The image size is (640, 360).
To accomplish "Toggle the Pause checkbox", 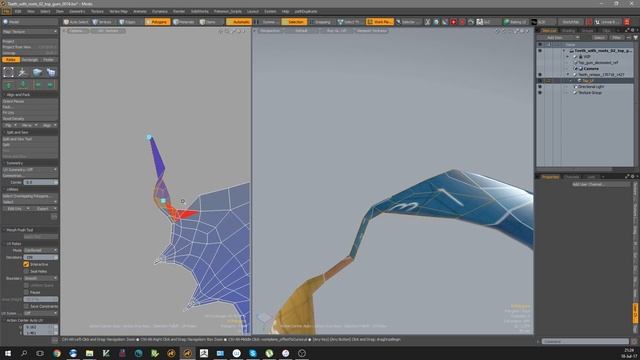I will (26, 292).
